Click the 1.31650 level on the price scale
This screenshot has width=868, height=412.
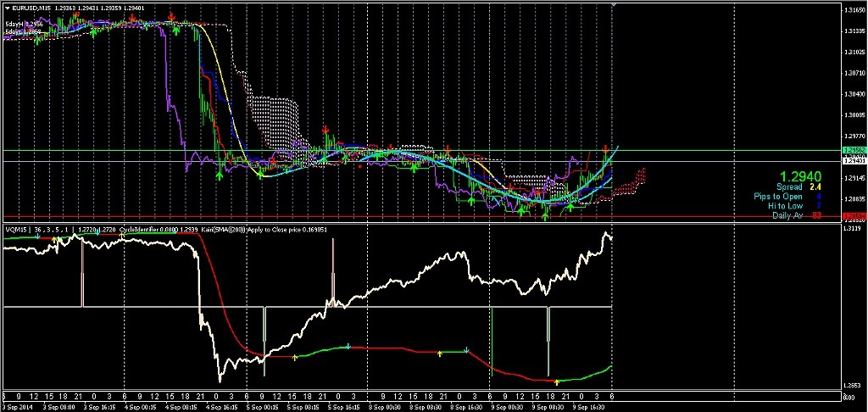[x=854, y=10]
